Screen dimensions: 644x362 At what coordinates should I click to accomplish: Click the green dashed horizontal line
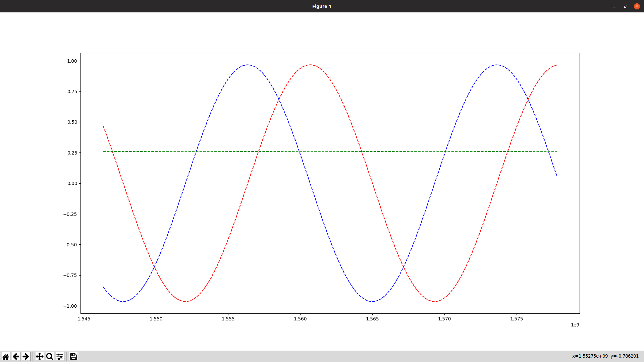tap(330, 152)
